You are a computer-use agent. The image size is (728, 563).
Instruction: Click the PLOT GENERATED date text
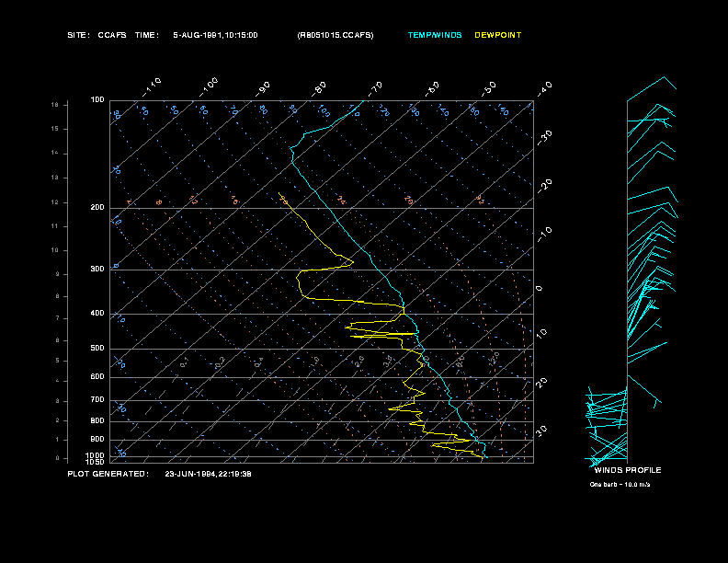pos(208,475)
